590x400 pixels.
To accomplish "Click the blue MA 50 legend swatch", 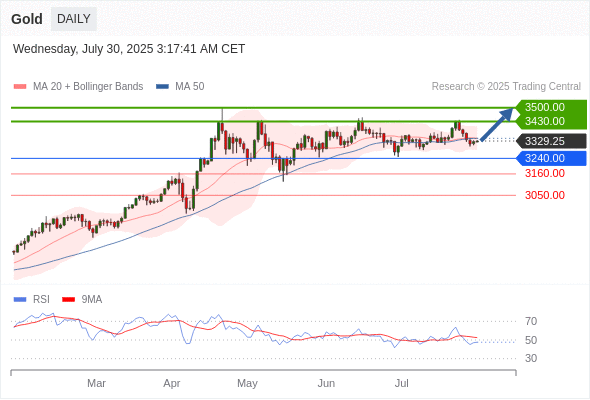I will 162,87.
